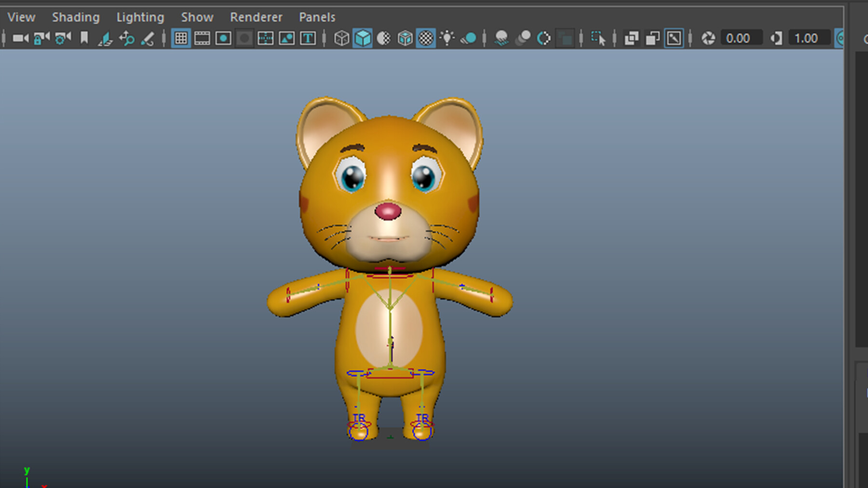Toggle the viewport Grid display
The image size is (868, 488).
[x=181, y=38]
